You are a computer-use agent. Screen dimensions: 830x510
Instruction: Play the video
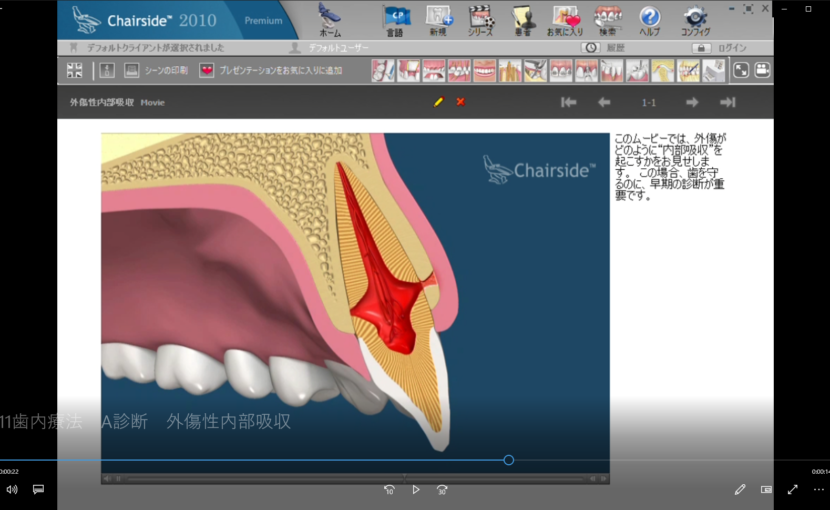(416, 490)
